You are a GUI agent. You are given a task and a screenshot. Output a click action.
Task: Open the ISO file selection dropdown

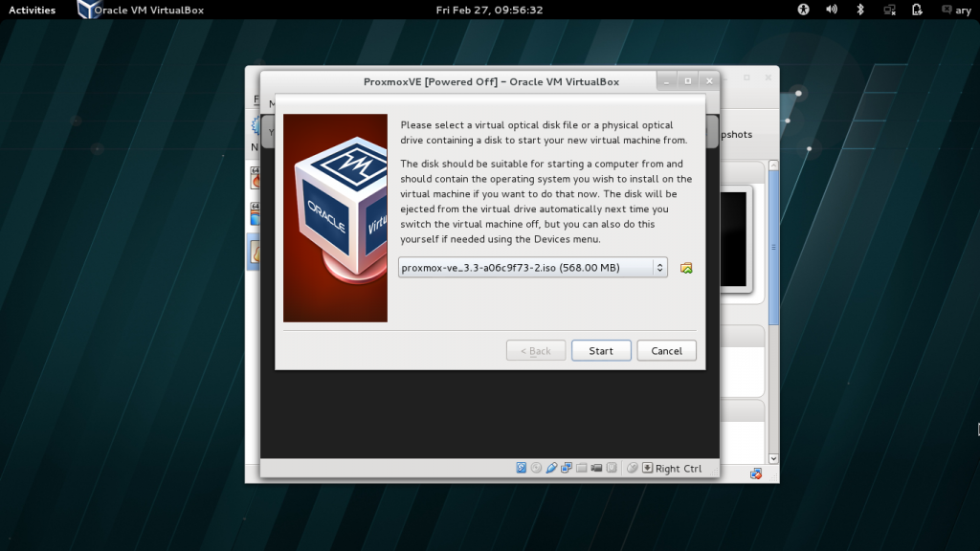pos(532,268)
